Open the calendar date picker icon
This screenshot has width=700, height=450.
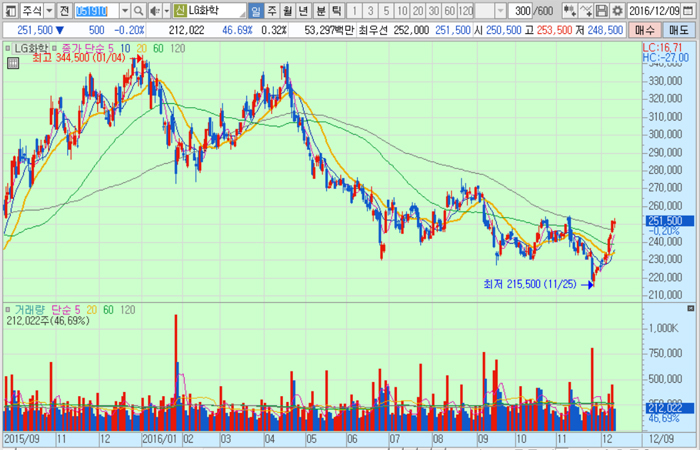692,10
